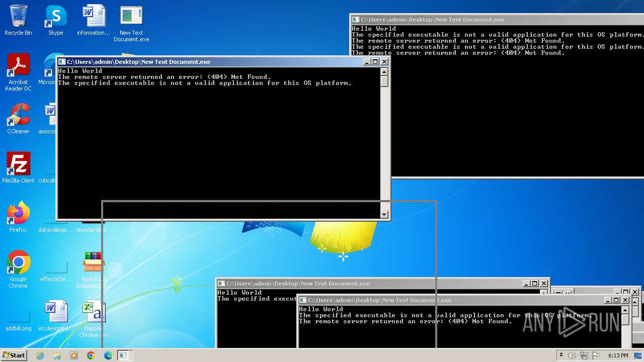644x362 pixels.
Task: Open the Skype desktop shortcut
Action: pos(55,20)
